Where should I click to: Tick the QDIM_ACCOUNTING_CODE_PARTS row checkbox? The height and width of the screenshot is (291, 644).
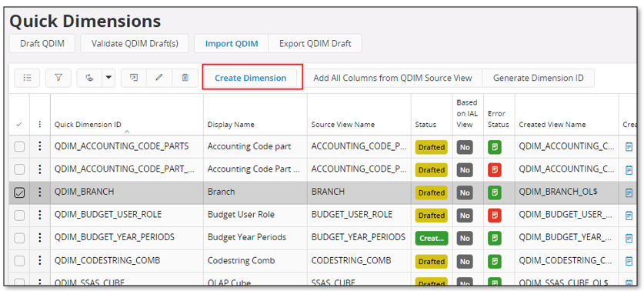[x=19, y=147]
